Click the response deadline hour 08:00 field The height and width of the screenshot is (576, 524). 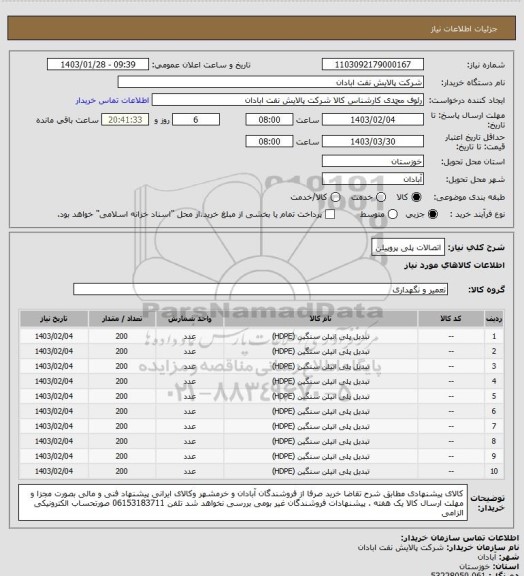point(269,120)
